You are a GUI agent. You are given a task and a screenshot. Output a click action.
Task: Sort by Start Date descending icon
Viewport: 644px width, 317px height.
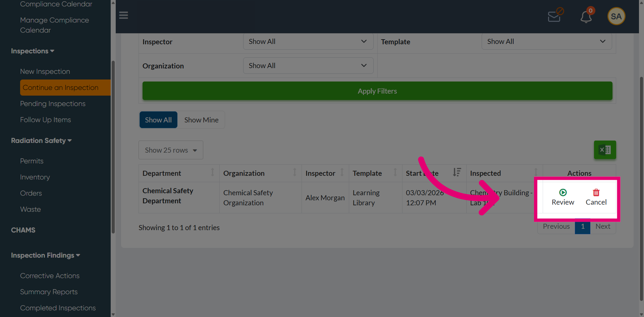[457, 172]
